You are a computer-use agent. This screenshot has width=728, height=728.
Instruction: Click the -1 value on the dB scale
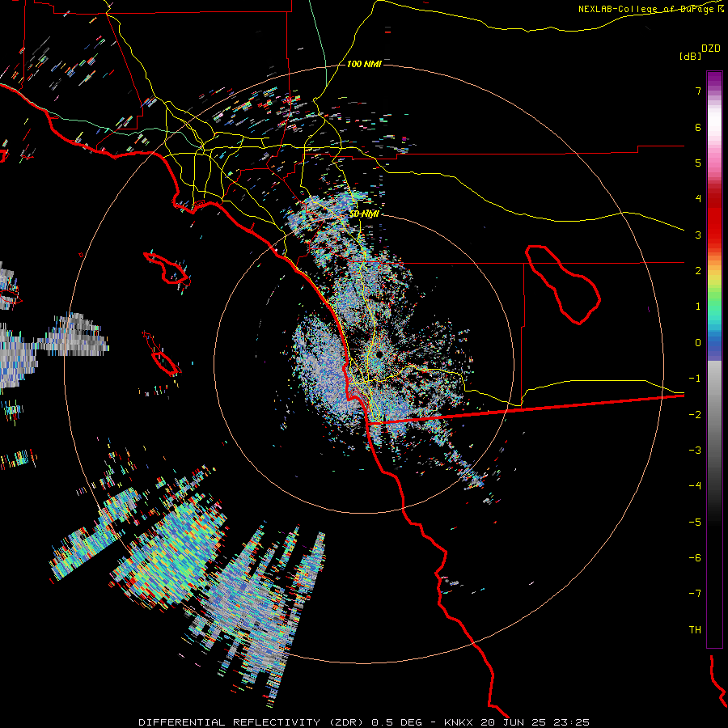695,379
